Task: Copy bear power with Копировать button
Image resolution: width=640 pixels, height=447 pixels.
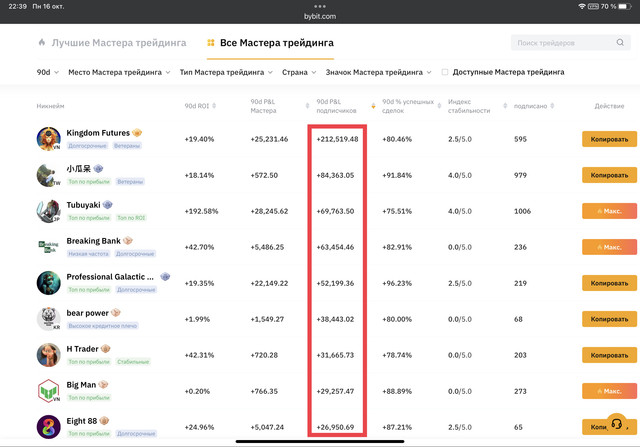Action: tap(609, 319)
